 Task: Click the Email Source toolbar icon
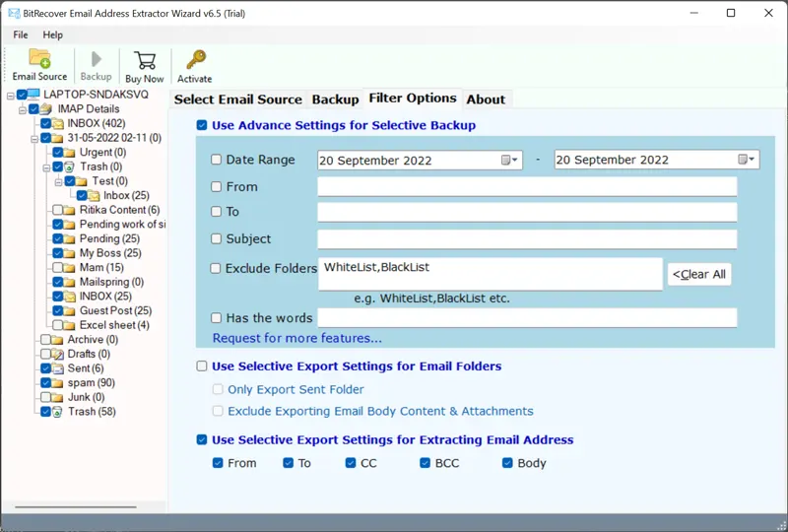click(39, 59)
